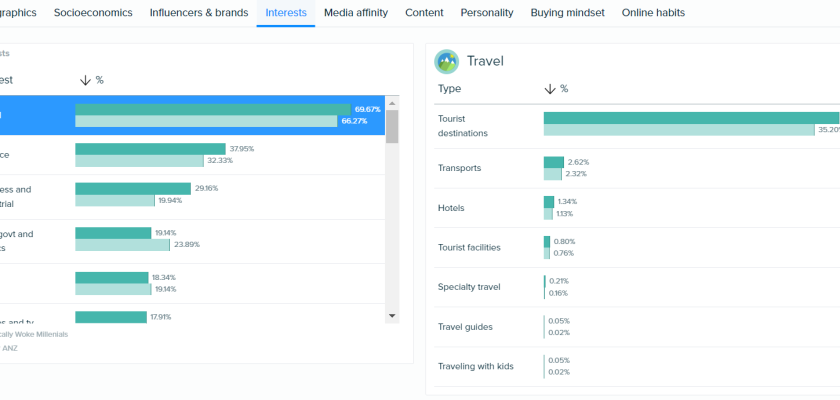840x400 pixels.
Task: Click the scrollbar down arrow in the interests list
Action: tap(392, 317)
